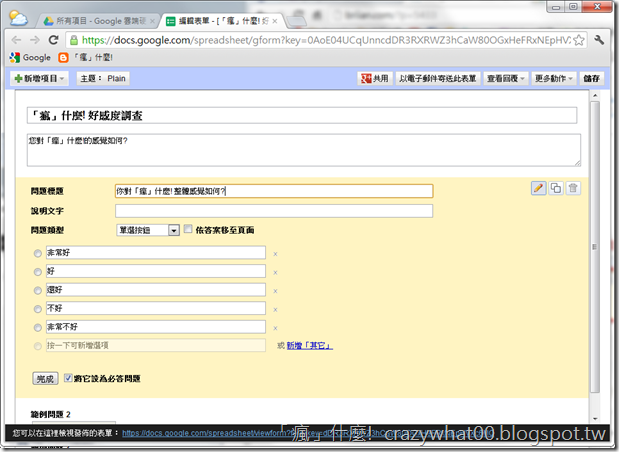Click the form title field
The image size is (619, 452).
click(x=302, y=115)
